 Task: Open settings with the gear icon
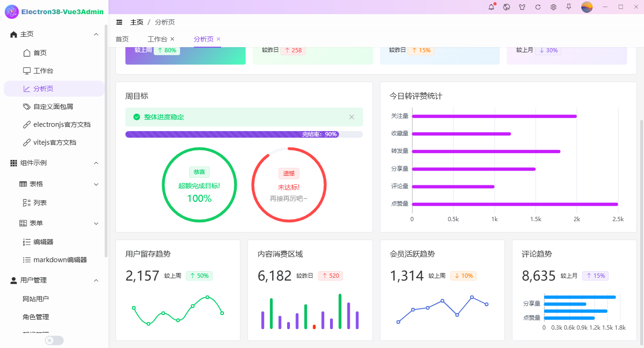(553, 7)
